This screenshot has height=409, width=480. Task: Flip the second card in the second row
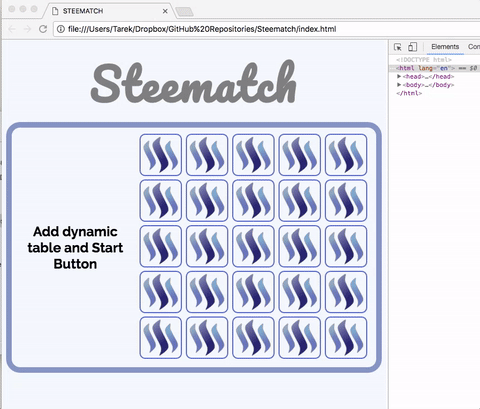(x=207, y=201)
